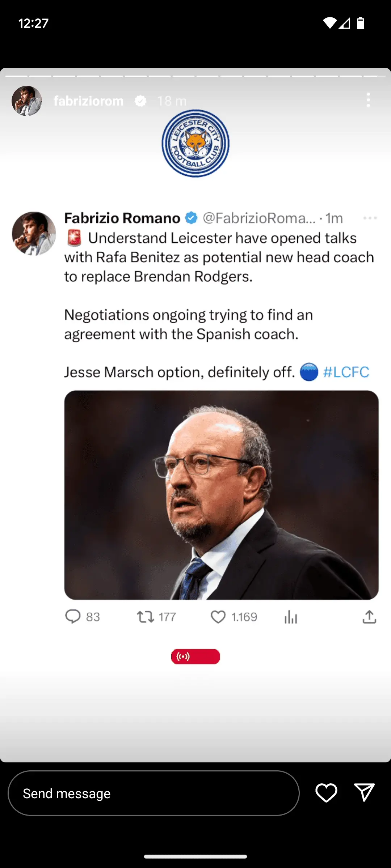Tap the Rafa Benitez photo
Viewport: 391px width, 868px height.
pos(221,495)
